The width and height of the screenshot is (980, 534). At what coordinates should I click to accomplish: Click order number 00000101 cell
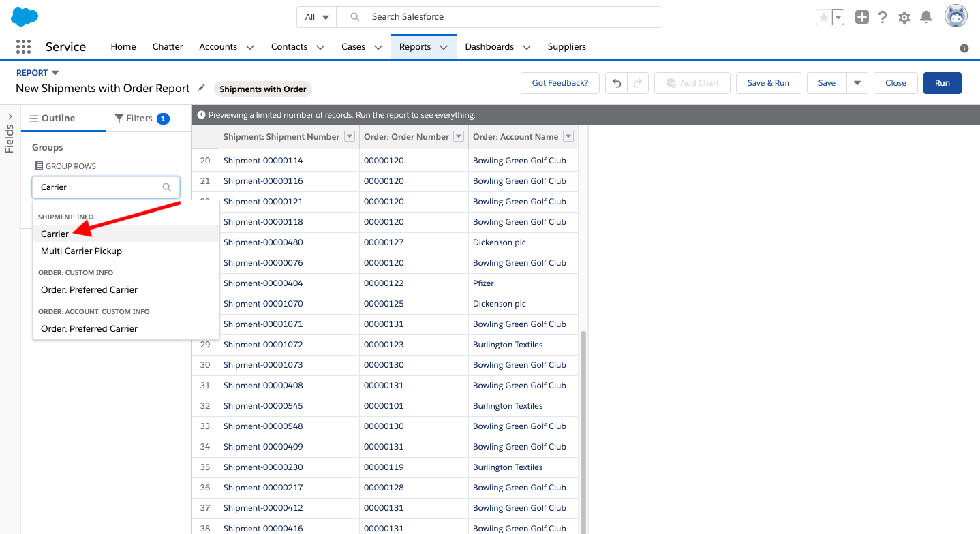[414, 406]
